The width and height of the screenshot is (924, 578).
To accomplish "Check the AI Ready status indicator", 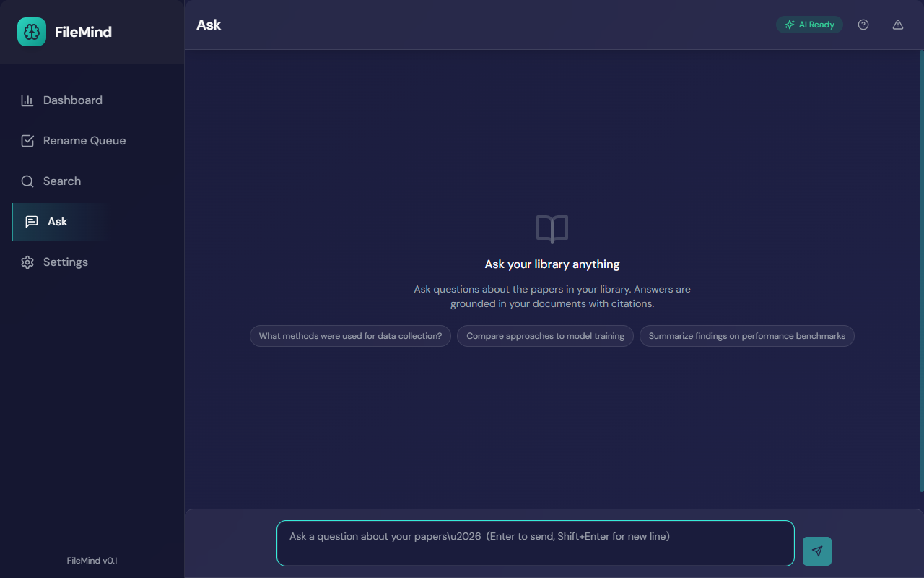I will point(809,24).
